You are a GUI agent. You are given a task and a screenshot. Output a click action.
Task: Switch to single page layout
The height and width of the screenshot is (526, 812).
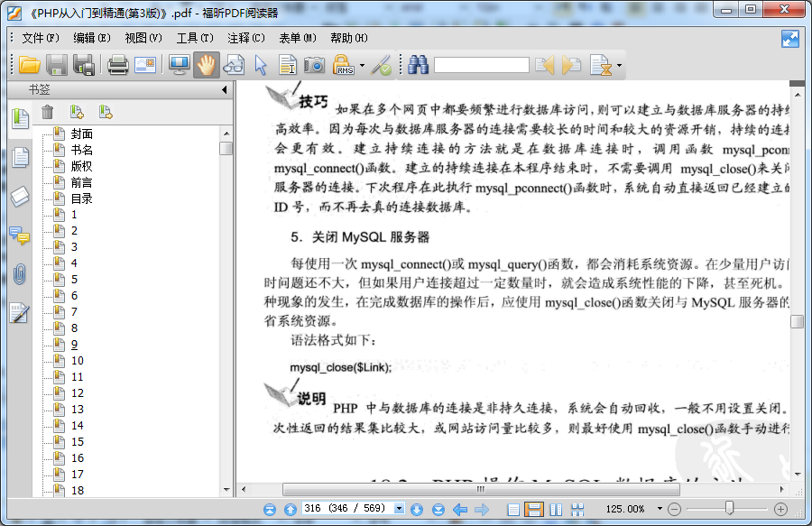(x=513, y=510)
